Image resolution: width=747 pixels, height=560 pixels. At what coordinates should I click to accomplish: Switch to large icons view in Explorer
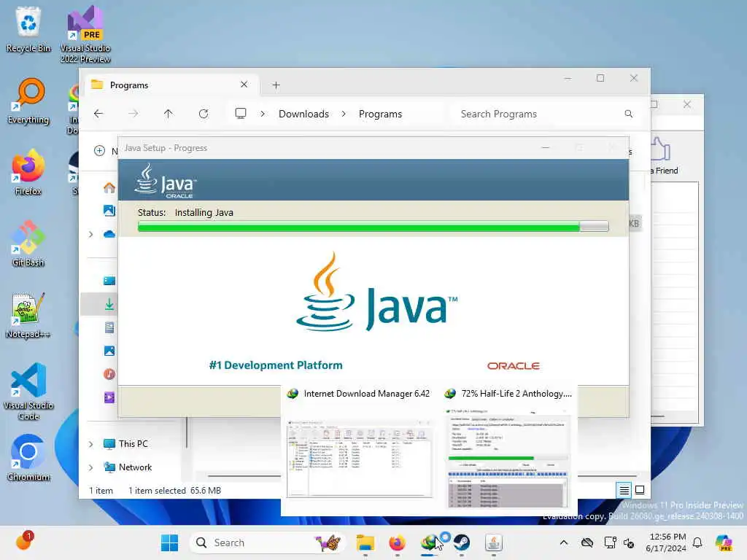640,490
